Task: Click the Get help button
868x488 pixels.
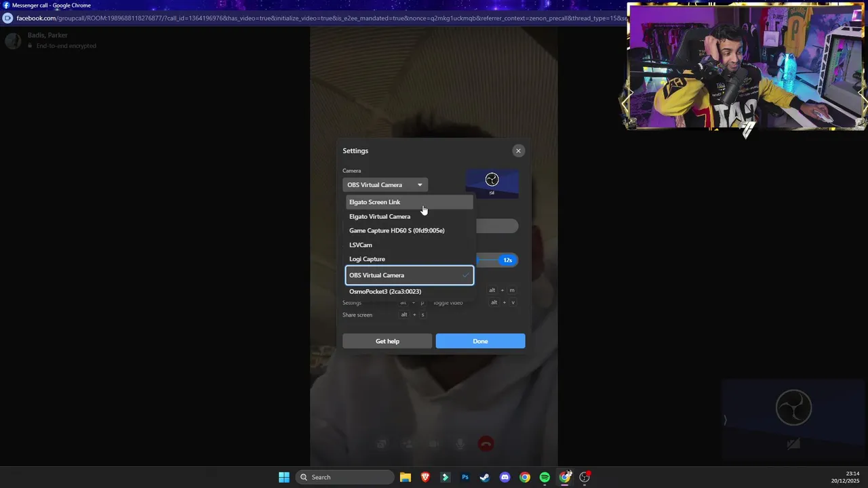Action: pyautogui.click(x=387, y=341)
